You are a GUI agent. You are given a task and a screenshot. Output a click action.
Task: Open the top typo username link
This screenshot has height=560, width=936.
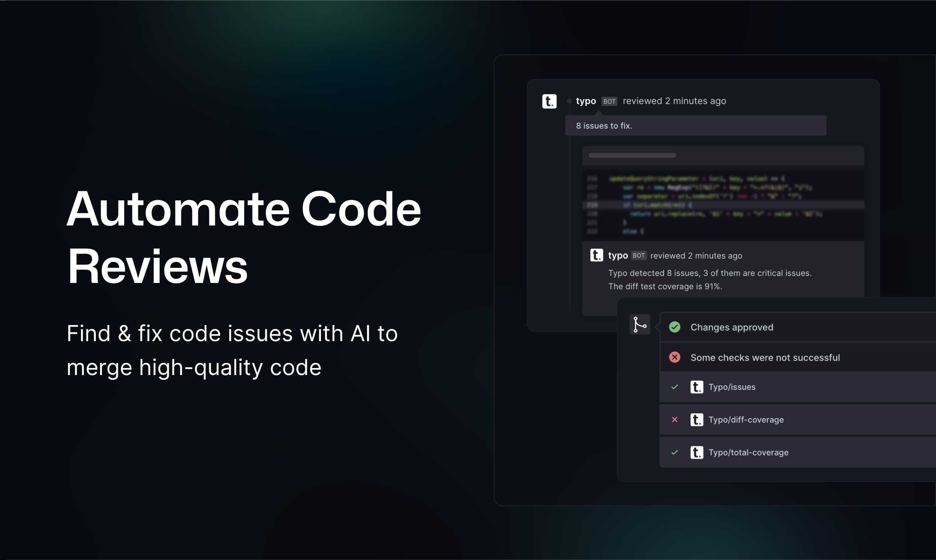(586, 101)
